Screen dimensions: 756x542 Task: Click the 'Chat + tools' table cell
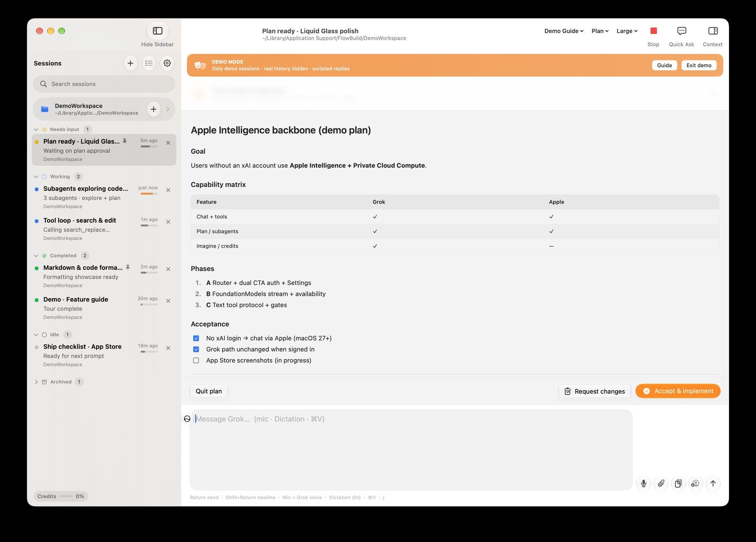point(212,217)
